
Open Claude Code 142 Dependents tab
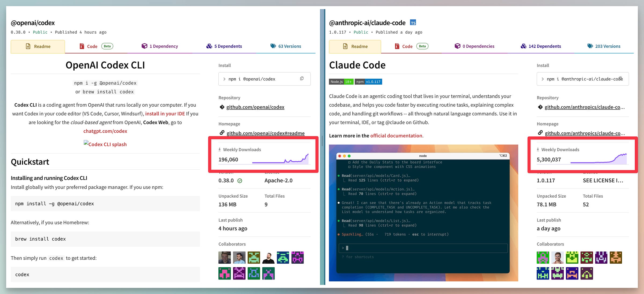pyautogui.click(x=541, y=46)
